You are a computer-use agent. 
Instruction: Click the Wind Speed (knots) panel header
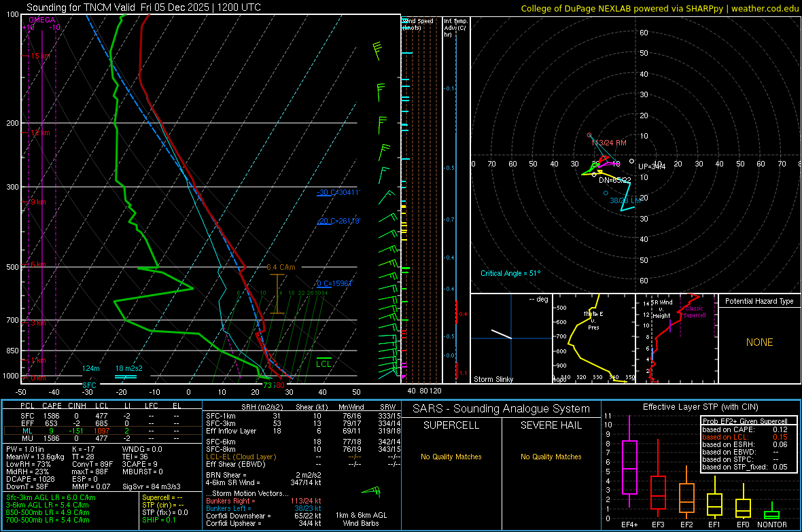[x=417, y=24]
